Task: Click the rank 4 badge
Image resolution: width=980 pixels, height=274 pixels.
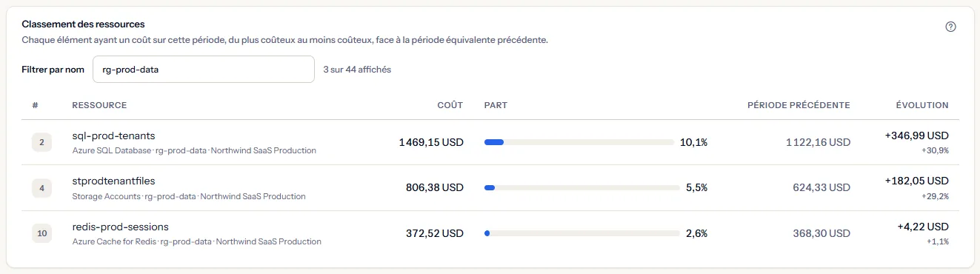Action: 41,188
